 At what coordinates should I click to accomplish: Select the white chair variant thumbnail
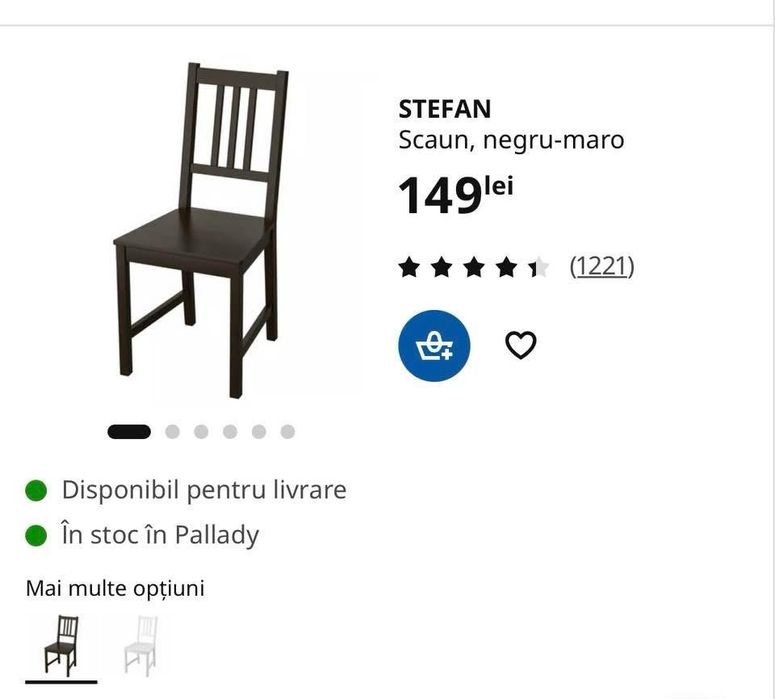click(x=140, y=645)
